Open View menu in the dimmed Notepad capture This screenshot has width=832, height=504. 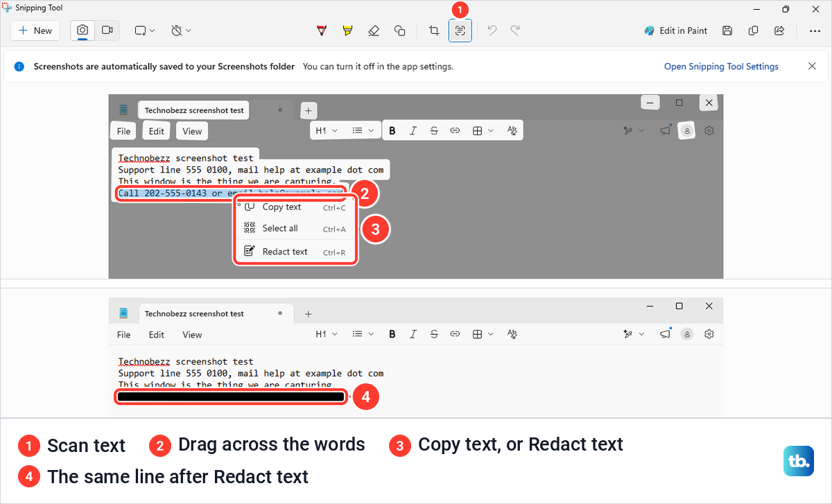tap(192, 131)
